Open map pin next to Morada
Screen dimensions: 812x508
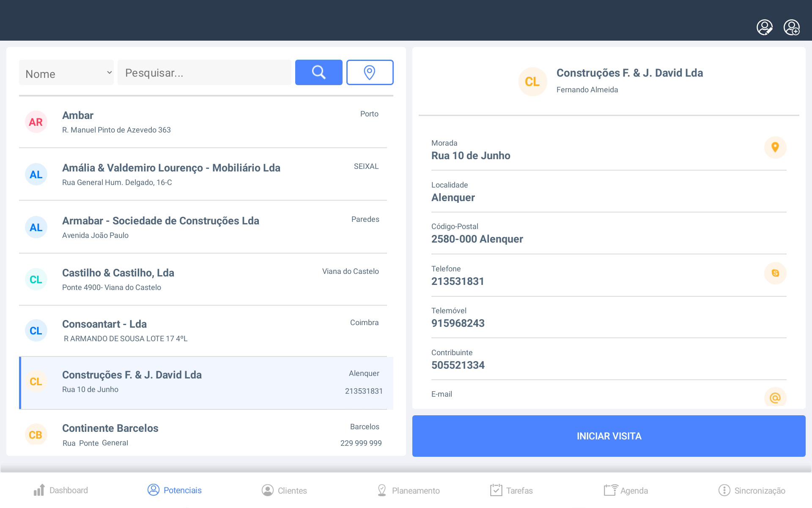(x=775, y=147)
